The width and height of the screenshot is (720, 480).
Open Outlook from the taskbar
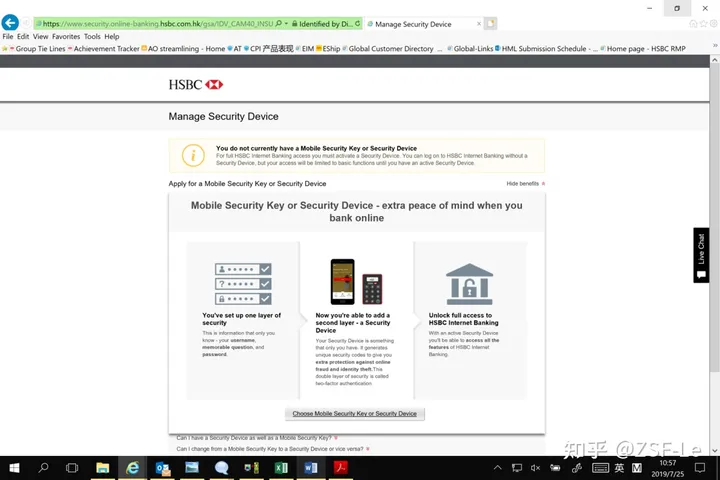click(163, 468)
